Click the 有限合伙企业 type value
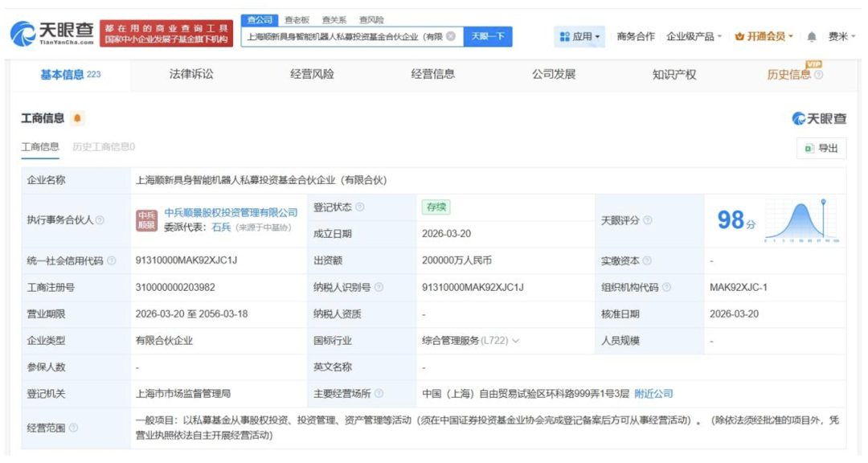Image resolution: width=868 pixels, height=463 pixels. coord(164,341)
